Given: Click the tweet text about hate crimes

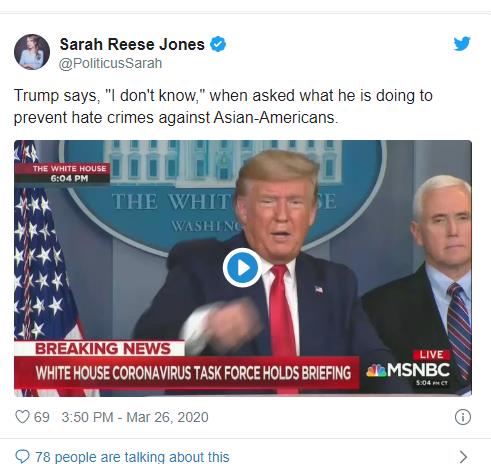Looking at the screenshot, I should tap(223, 106).
